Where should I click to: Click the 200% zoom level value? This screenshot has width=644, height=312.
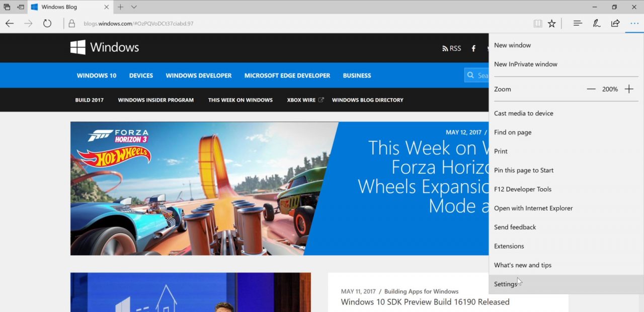(610, 89)
